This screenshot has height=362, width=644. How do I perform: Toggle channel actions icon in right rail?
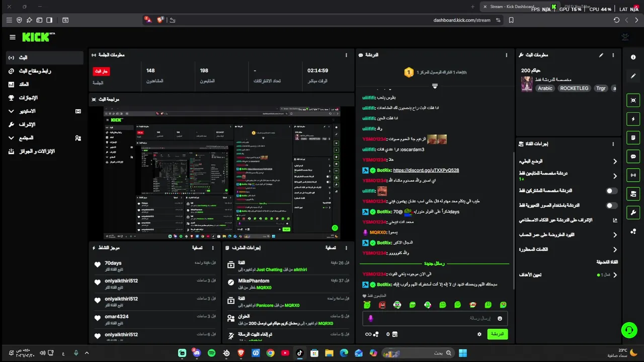(x=633, y=194)
